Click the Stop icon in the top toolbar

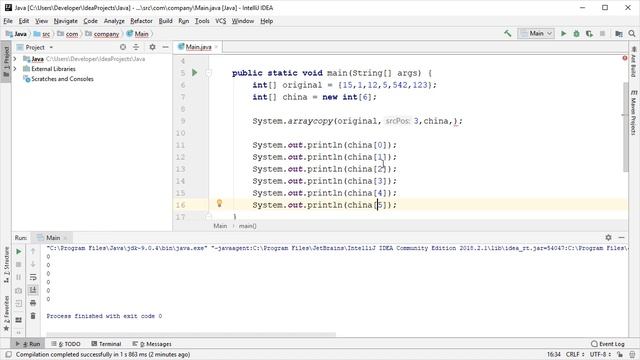pos(602,33)
